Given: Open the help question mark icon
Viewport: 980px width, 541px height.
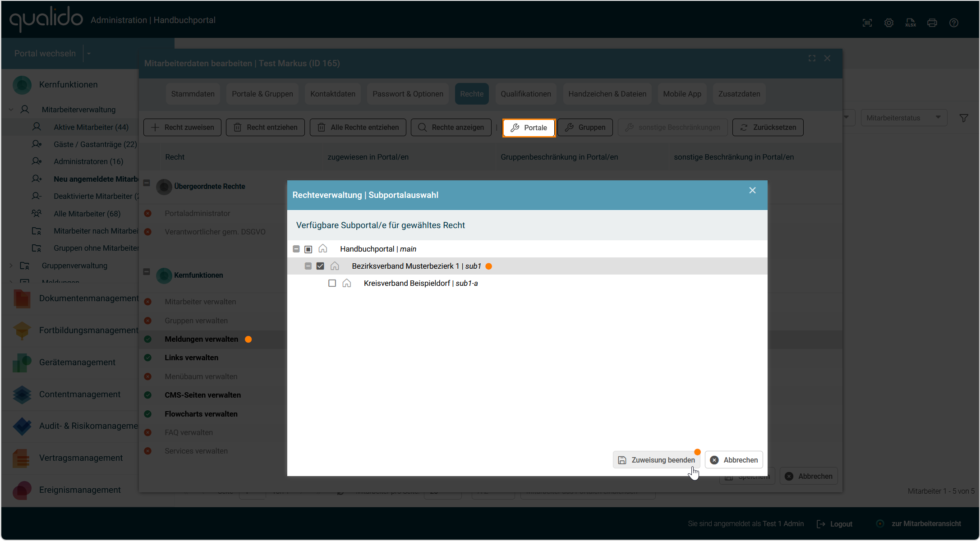Looking at the screenshot, I should pos(953,23).
